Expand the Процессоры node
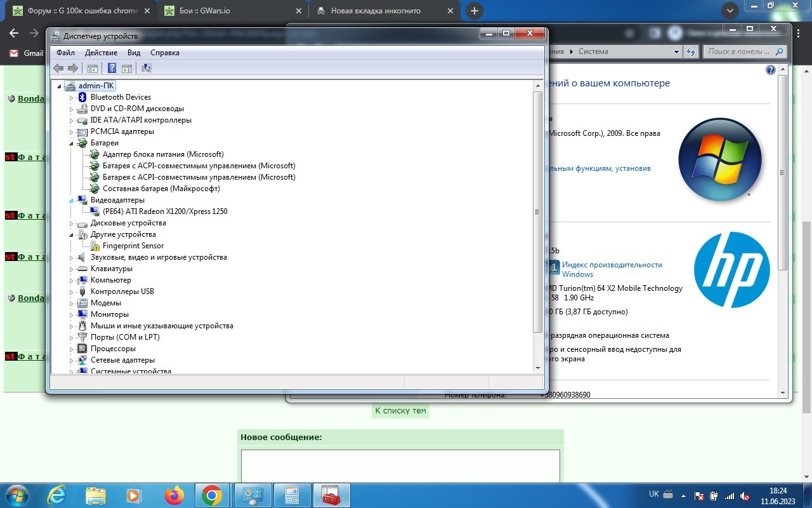The height and width of the screenshot is (508, 812). (72, 349)
